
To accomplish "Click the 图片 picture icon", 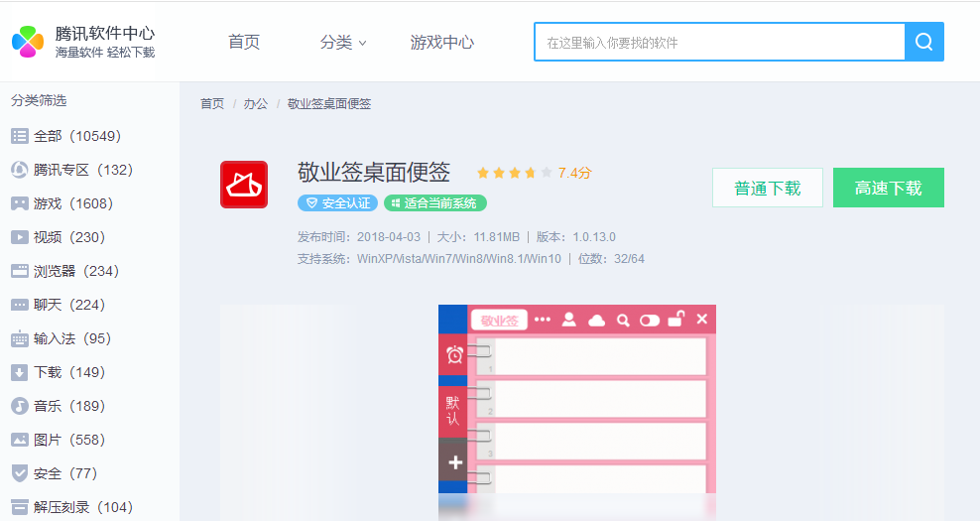I will (20, 440).
